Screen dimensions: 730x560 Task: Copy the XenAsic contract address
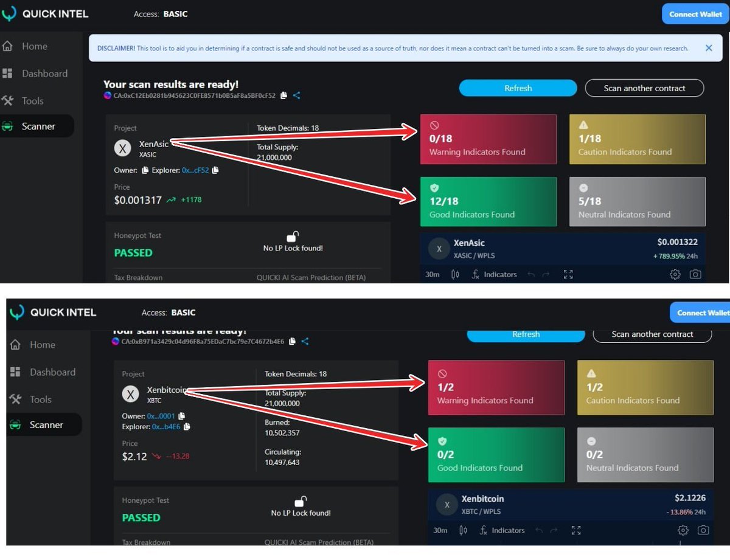tap(284, 95)
